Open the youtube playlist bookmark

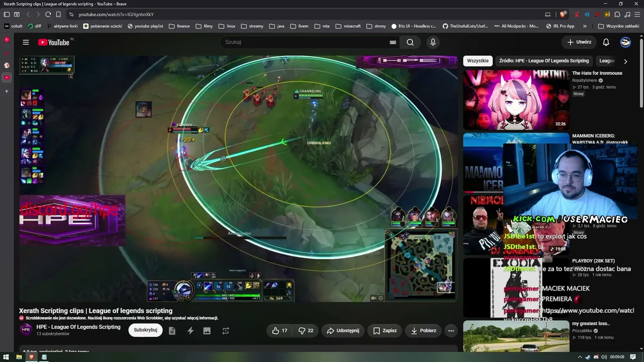pos(145,26)
